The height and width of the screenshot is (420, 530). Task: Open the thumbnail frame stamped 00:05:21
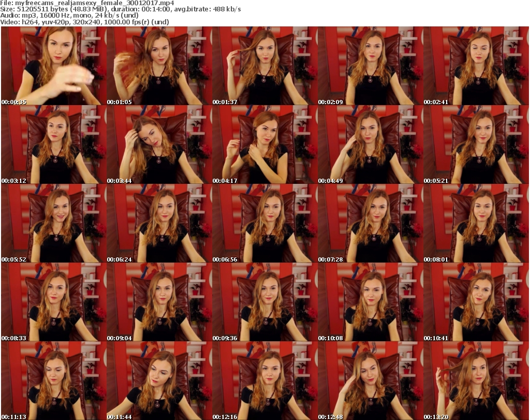(476, 144)
